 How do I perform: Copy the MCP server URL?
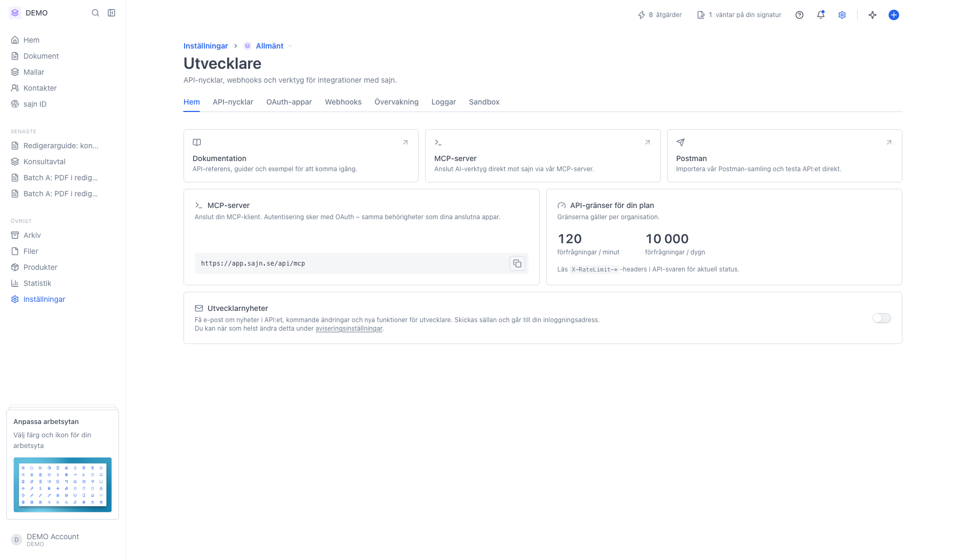point(517,263)
